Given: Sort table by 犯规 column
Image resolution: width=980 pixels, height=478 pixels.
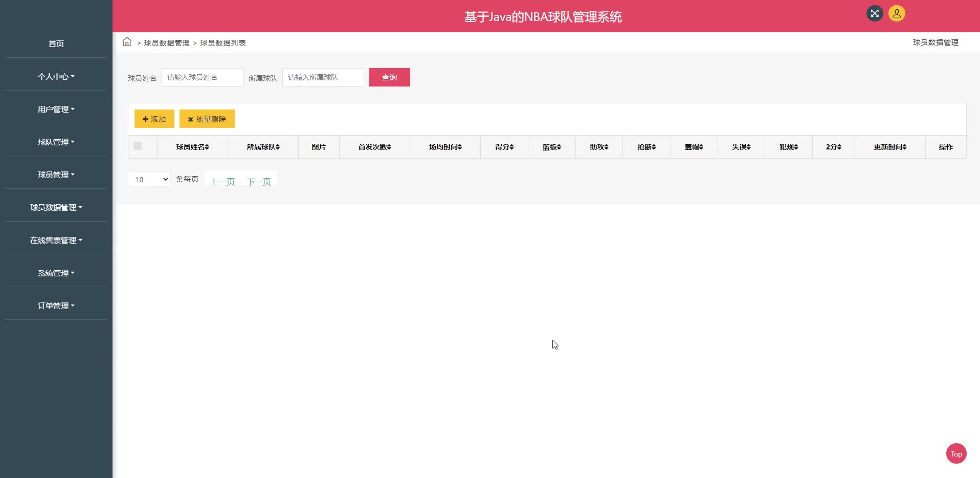Looking at the screenshot, I should click(x=789, y=147).
